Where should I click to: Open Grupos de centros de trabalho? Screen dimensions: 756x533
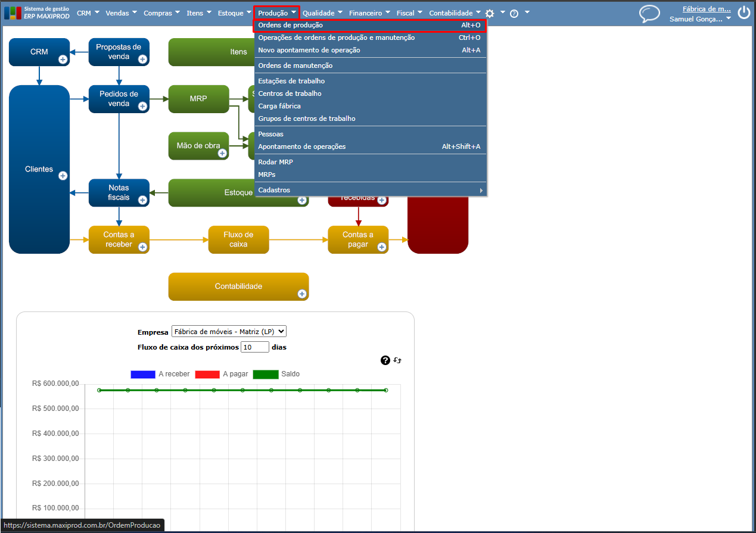click(371, 119)
